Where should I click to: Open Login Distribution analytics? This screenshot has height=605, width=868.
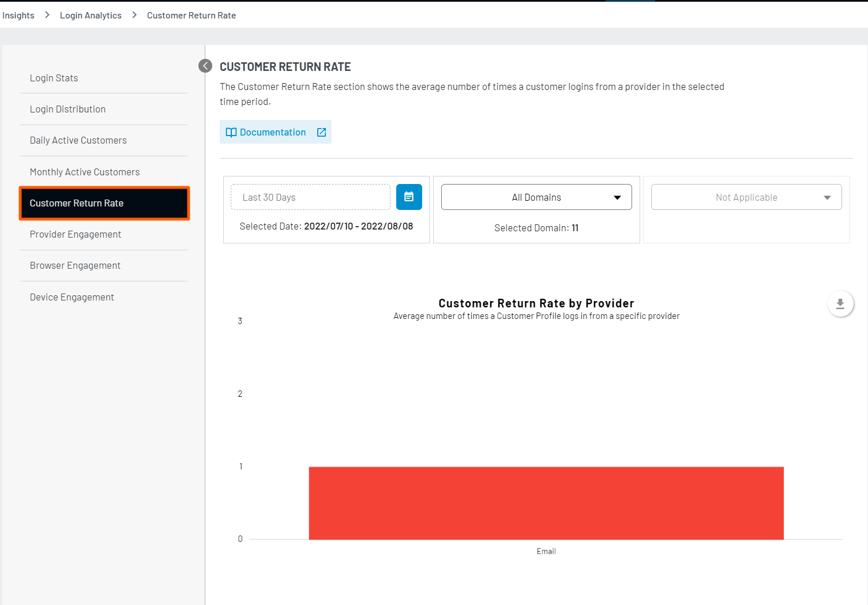pos(67,109)
